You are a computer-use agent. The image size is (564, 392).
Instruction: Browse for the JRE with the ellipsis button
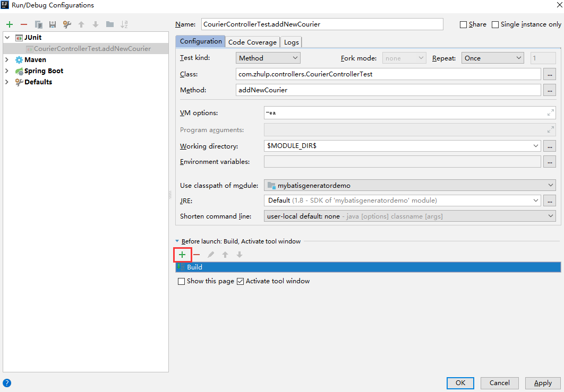550,201
